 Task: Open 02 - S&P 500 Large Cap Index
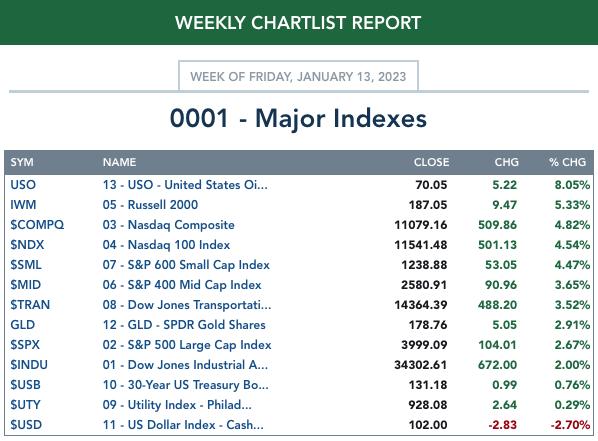click(187, 345)
